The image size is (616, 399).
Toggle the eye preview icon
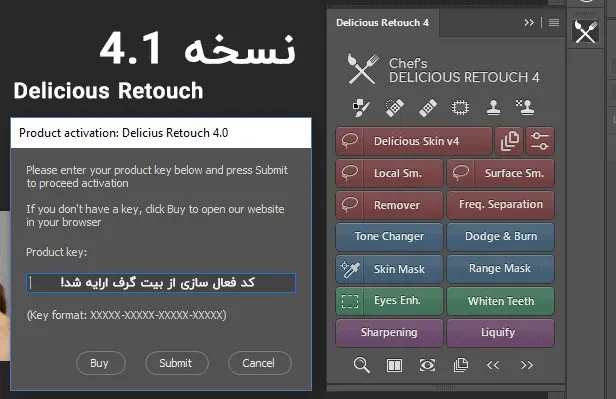[x=427, y=365]
